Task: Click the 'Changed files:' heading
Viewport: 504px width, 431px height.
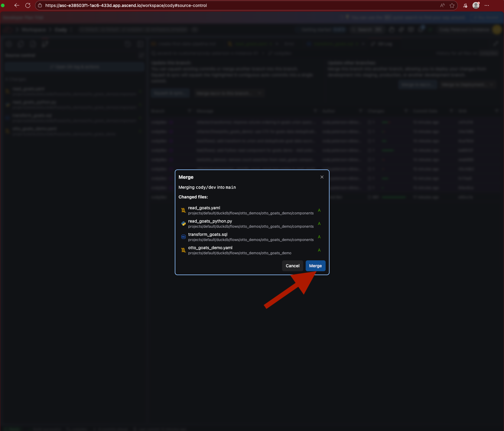Action: point(193,197)
